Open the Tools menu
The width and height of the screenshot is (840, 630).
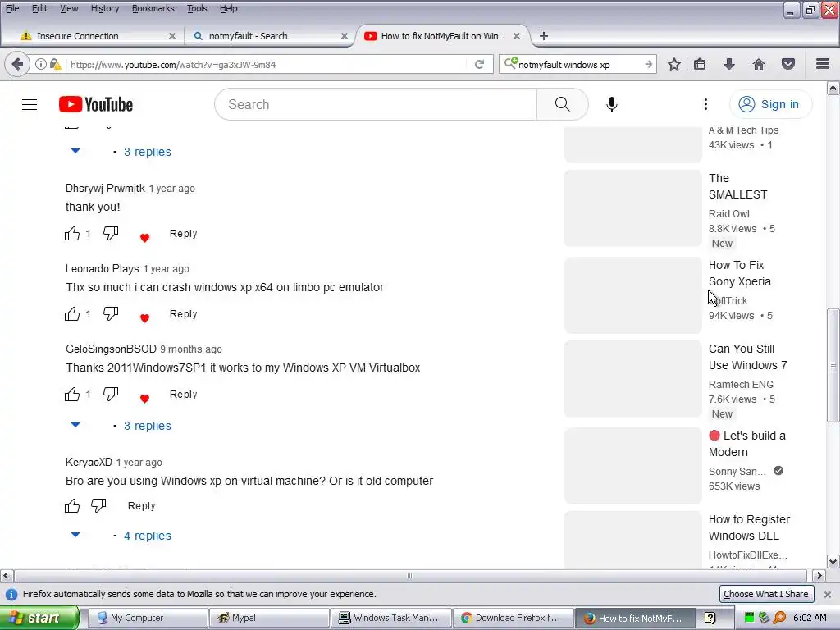(x=197, y=8)
